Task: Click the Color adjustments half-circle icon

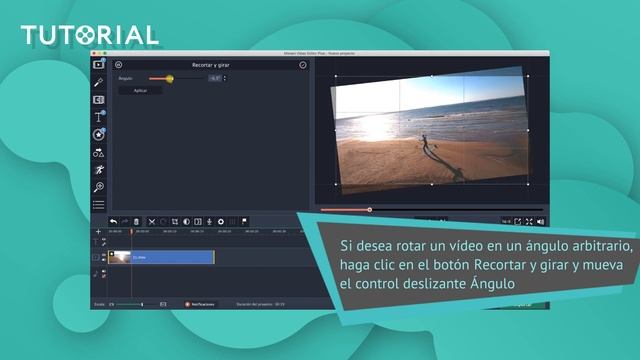Action: coord(186,222)
